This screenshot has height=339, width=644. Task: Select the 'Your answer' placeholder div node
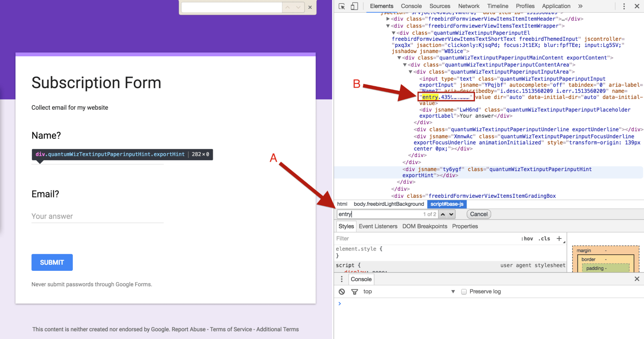tap(525, 113)
